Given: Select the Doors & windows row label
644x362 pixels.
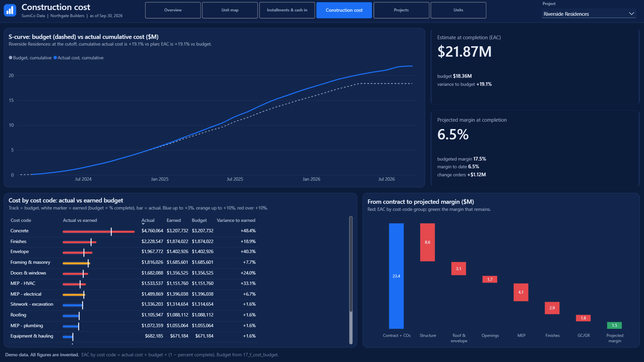Looking at the screenshot, I should tap(28, 273).
